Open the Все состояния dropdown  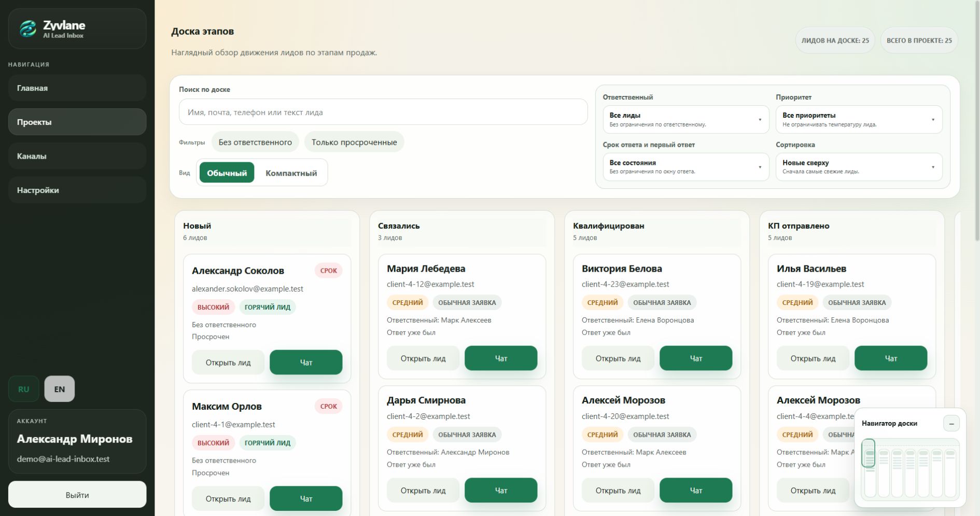point(685,166)
